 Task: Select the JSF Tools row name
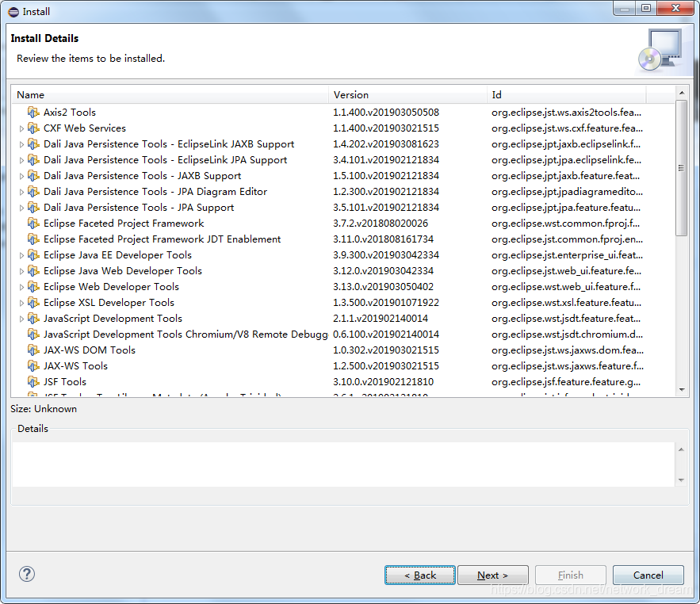coord(65,382)
